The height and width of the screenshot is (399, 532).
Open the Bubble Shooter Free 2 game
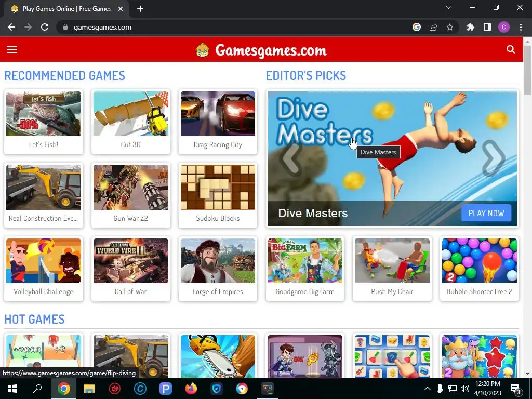pyautogui.click(x=480, y=269)
